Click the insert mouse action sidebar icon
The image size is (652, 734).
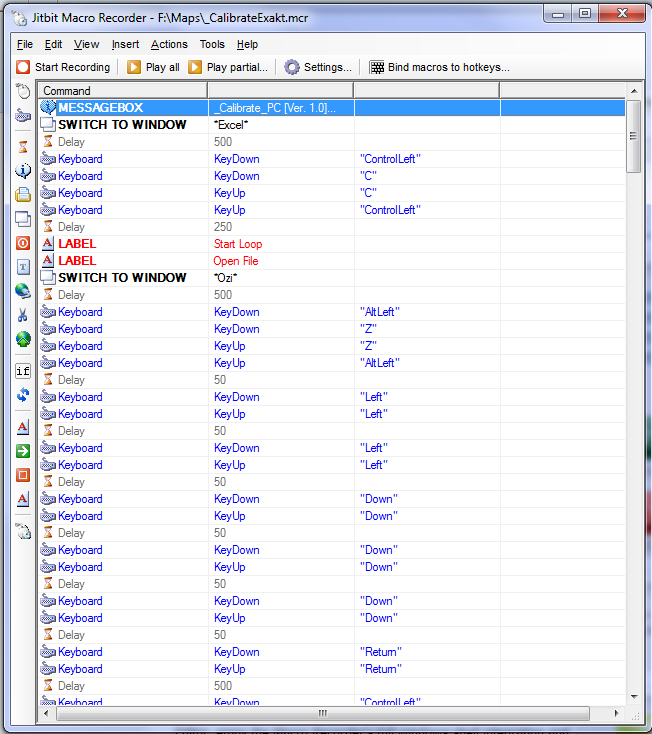click(x=22, y=91)
